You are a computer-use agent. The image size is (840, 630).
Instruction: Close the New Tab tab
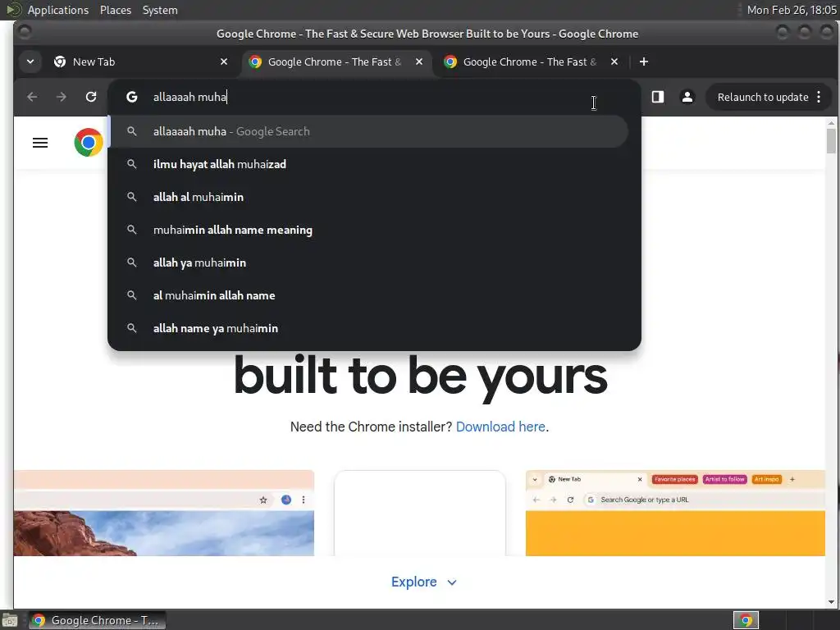point(224,62)
